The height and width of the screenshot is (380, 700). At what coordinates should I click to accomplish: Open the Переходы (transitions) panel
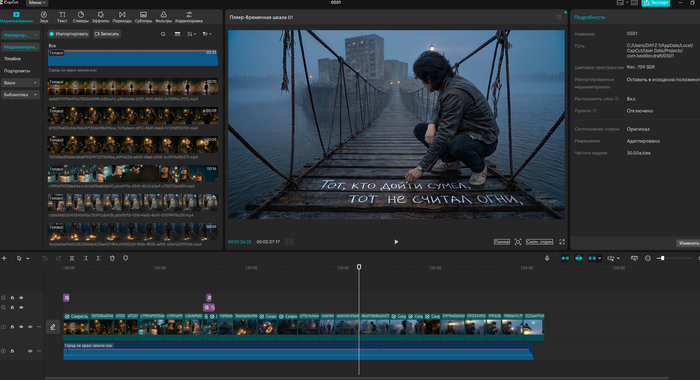(122, 17)
